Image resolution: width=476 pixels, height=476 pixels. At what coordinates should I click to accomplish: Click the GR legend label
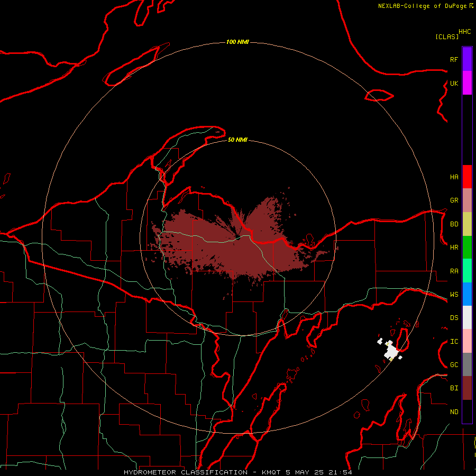pos(454,200)
